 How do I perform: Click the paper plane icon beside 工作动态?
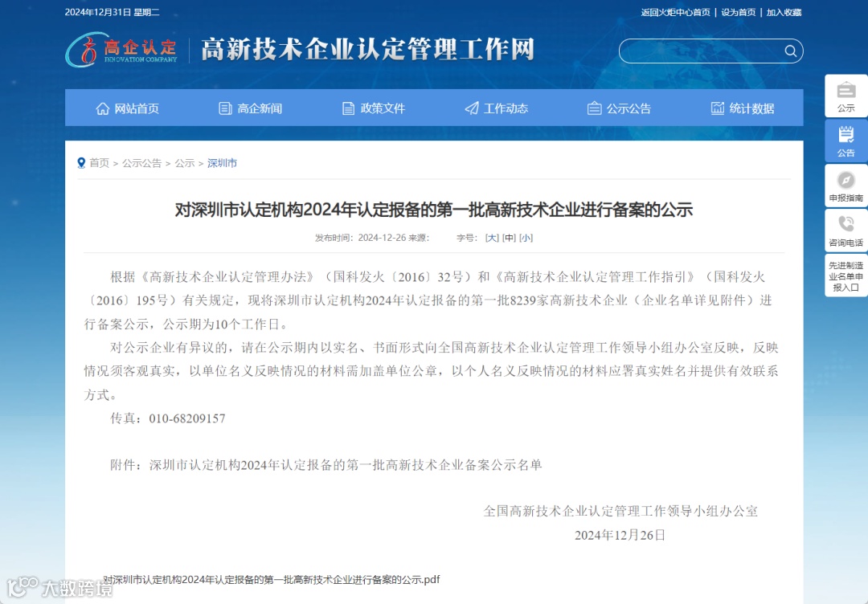472,108
